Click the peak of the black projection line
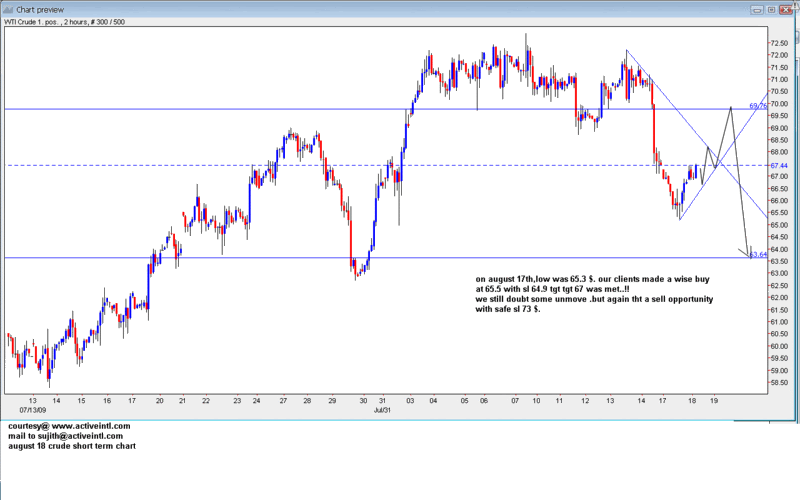The width and height of the screenshot is (800, 500). tap(731, 106)
